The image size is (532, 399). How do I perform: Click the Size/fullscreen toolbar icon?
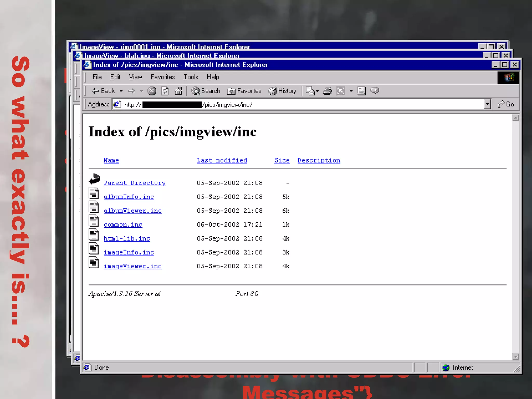(x=341, y=91)
